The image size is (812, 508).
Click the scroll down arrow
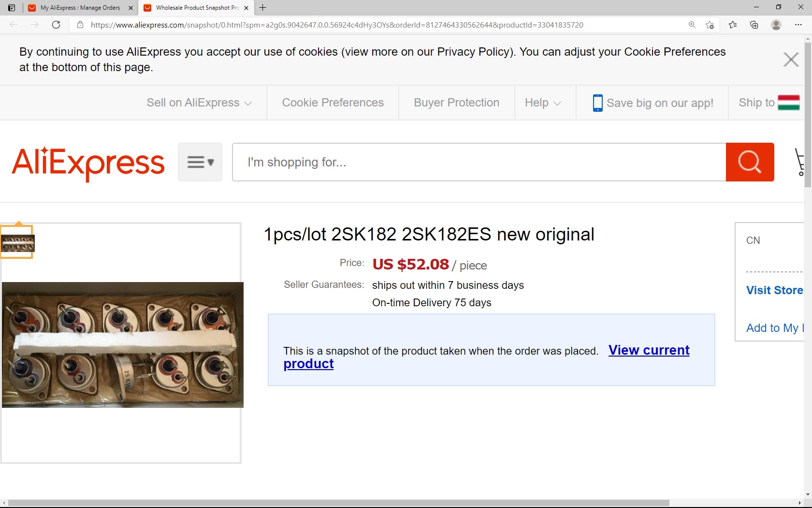tap(808, 495)
